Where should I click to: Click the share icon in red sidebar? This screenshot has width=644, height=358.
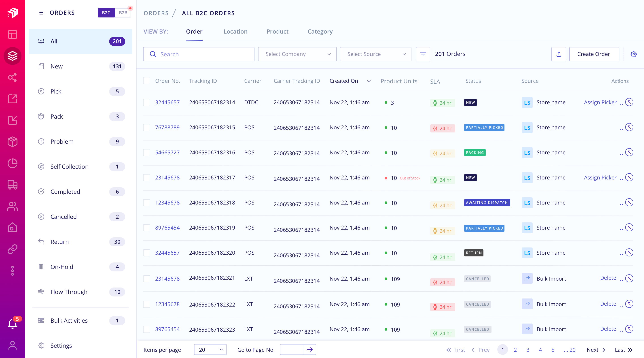(12, 78)
